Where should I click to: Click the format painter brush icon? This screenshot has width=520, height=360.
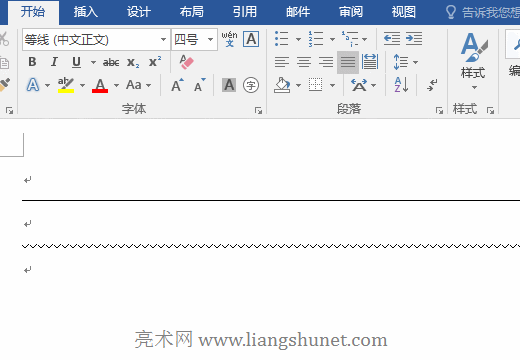pyautogui.click(x=4, y=85)
